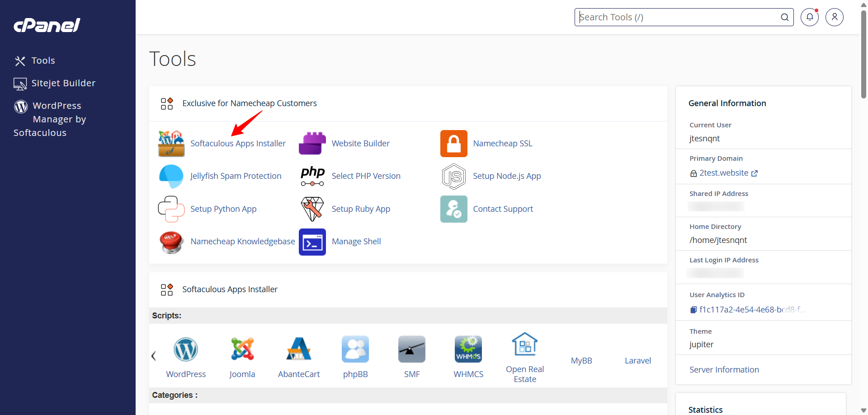The width and height of the screenshot is (868, 415).
Task: Select the jupiter theme value
Action: click(x=702, y=345)
